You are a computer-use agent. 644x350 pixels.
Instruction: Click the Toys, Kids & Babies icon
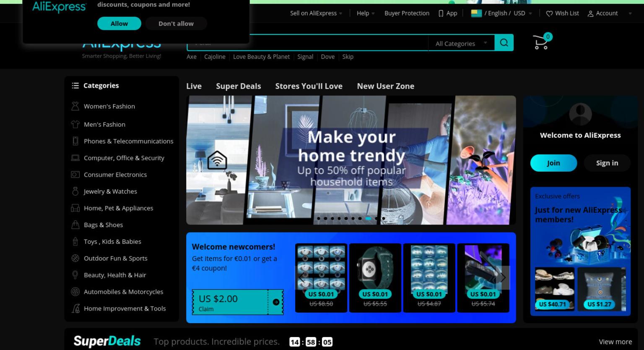(75, 242)
